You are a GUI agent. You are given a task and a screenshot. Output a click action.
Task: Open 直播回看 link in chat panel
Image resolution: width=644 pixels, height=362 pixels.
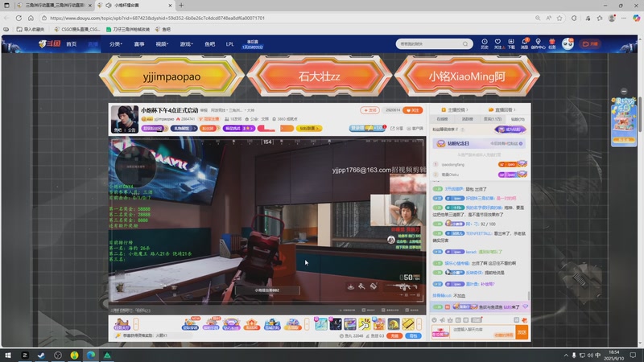point(502,110)
